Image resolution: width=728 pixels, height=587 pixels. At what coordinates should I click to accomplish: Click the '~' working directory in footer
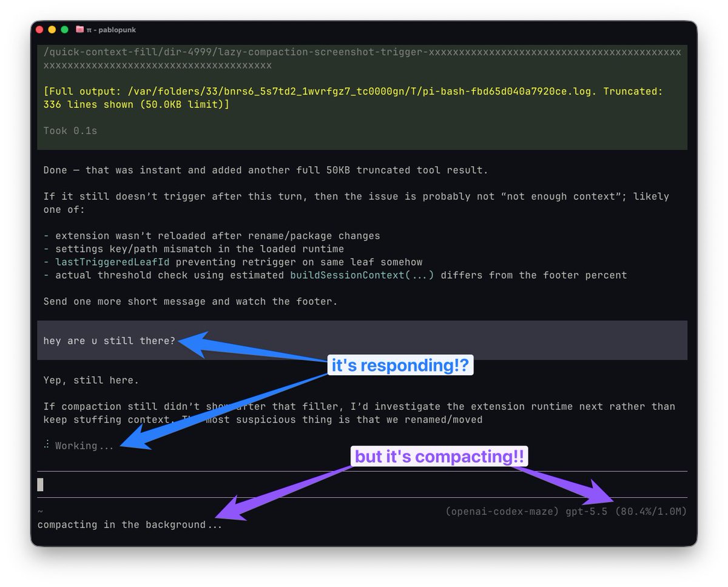[40, 512]
